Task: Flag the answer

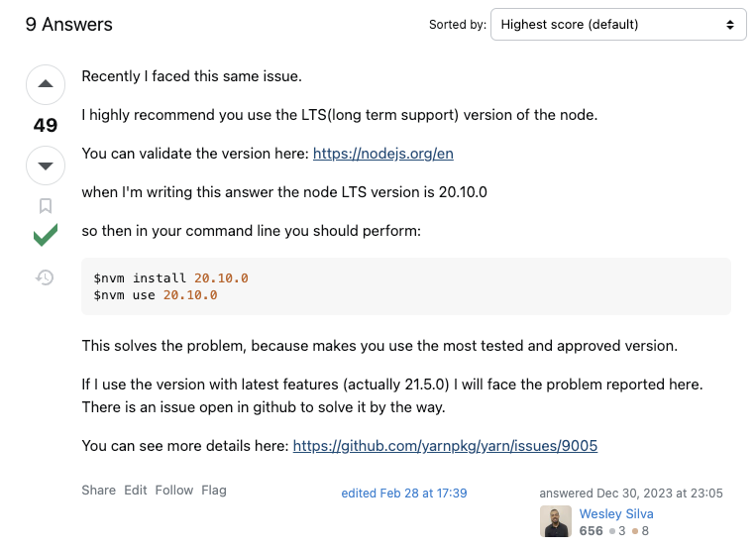Action: coord(214,491)
